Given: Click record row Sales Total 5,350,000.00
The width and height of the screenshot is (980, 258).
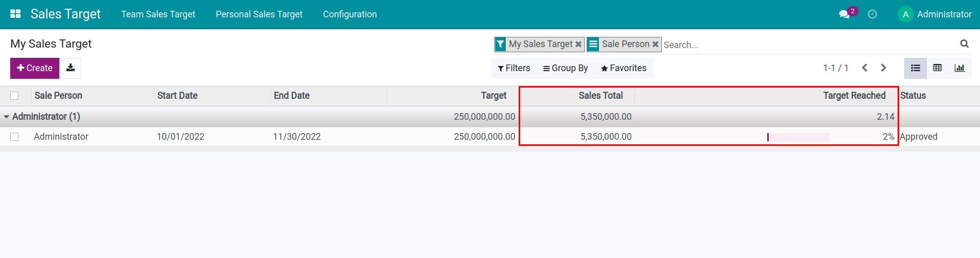Looking at the screenshot, I should point(606,137).
